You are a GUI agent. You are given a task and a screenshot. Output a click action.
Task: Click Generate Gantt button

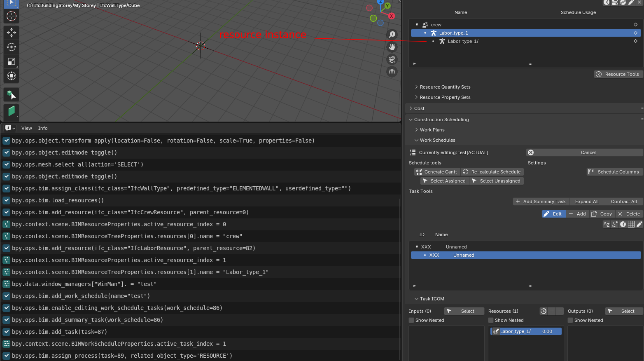tap(437, 172)
